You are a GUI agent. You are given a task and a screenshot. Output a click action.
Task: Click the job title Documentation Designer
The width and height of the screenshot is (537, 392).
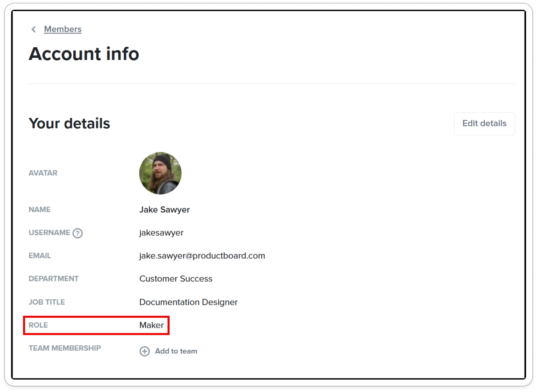pos(189,302)
